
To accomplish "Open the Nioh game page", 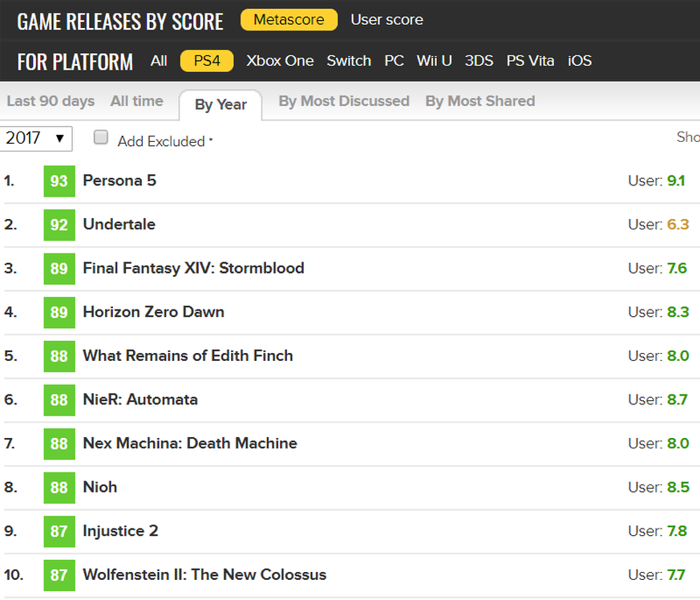I will pyautogui.click(x=100, y=487).
